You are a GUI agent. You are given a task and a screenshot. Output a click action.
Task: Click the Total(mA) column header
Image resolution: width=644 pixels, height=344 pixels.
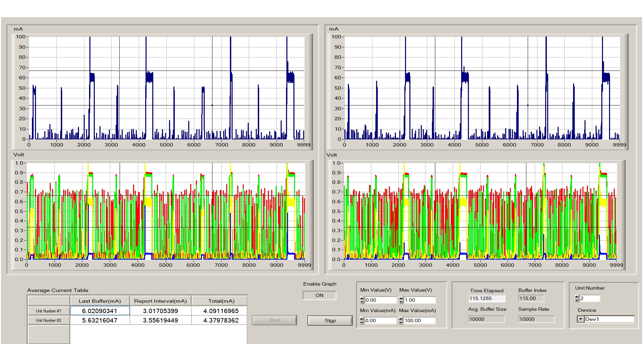click(221, 301)
